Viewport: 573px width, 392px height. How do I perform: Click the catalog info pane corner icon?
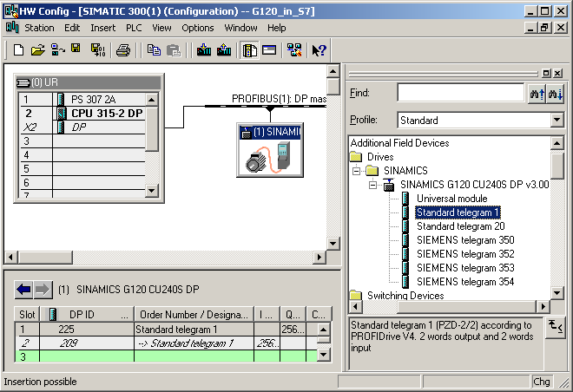[556, 326]
